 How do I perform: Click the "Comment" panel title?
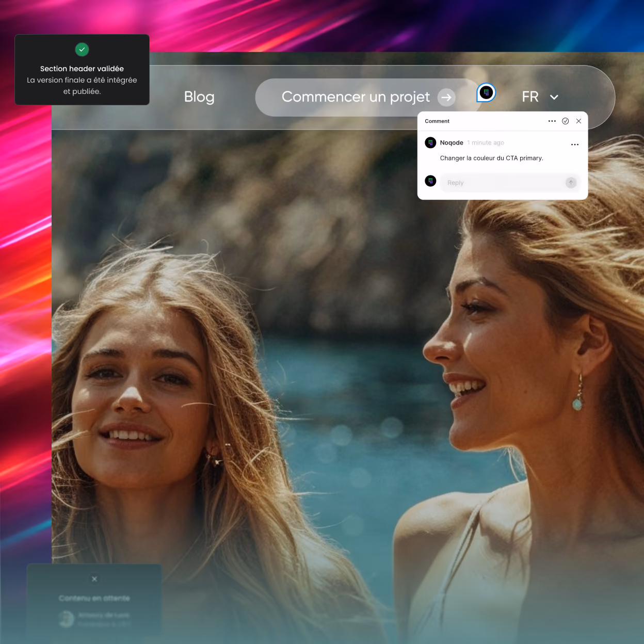[x=437, y=121]
